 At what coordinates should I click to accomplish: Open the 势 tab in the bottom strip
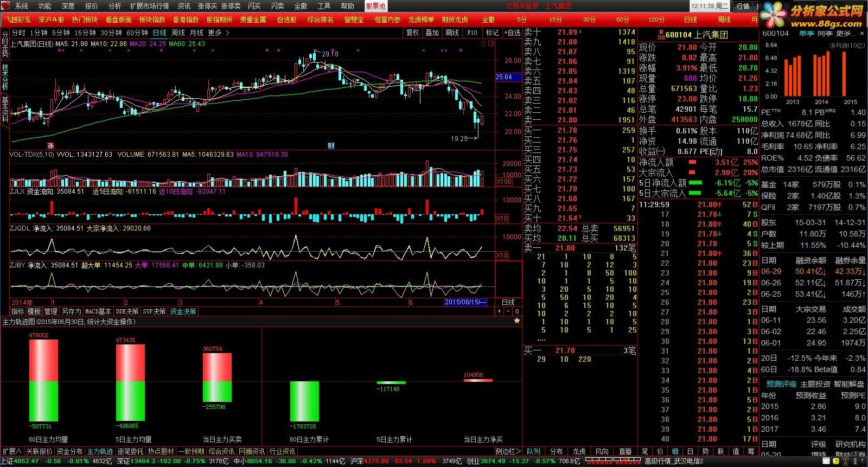point(705,451)
